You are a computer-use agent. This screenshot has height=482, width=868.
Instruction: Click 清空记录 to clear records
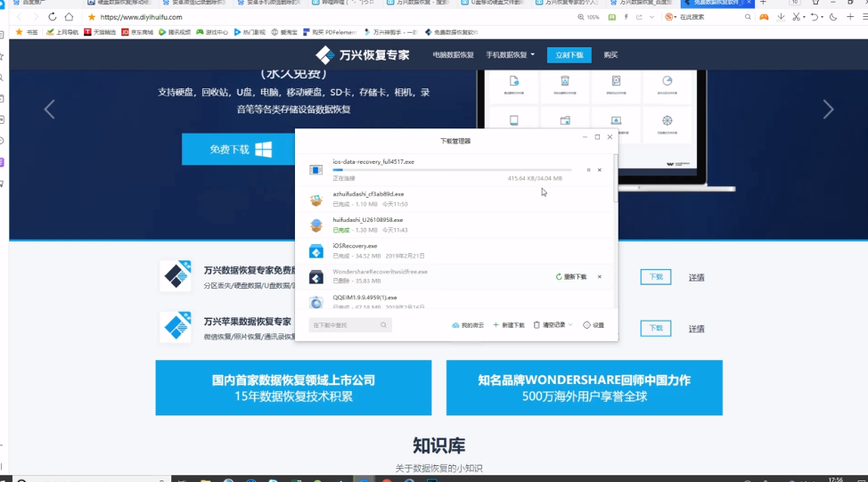[x=549, y=325]
